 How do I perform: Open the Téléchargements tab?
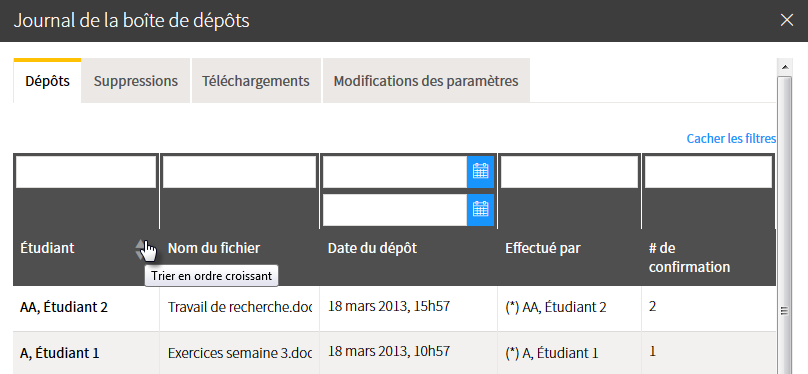click(x=256, y=81)
